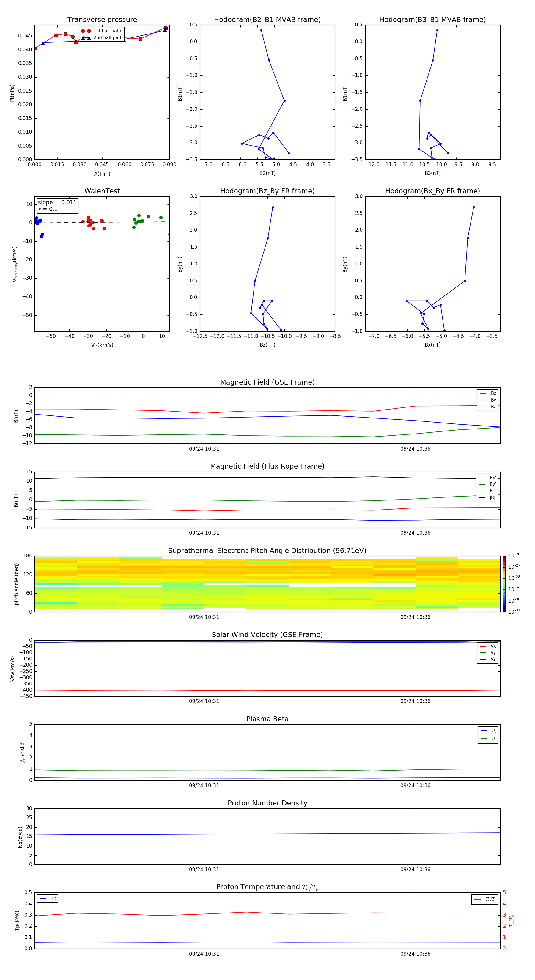Click the 'slope = 0.011' annotation
Screen dimensions: 535x980
pyautogui.click(x=57, y=203)
